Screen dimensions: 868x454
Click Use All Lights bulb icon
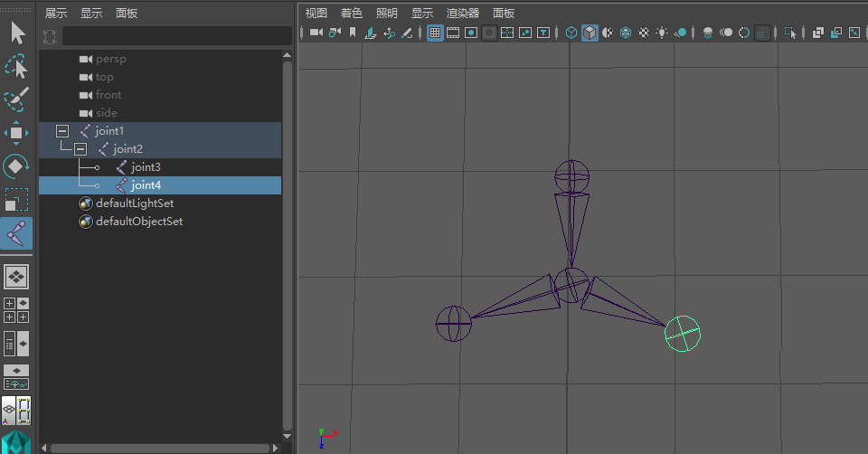662,33
